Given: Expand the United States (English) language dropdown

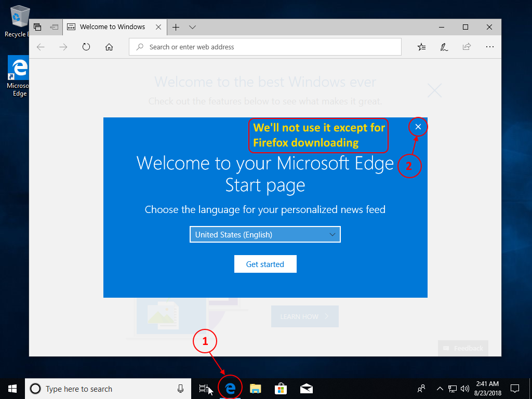Looking at the screenshot, I should point(265,234).
